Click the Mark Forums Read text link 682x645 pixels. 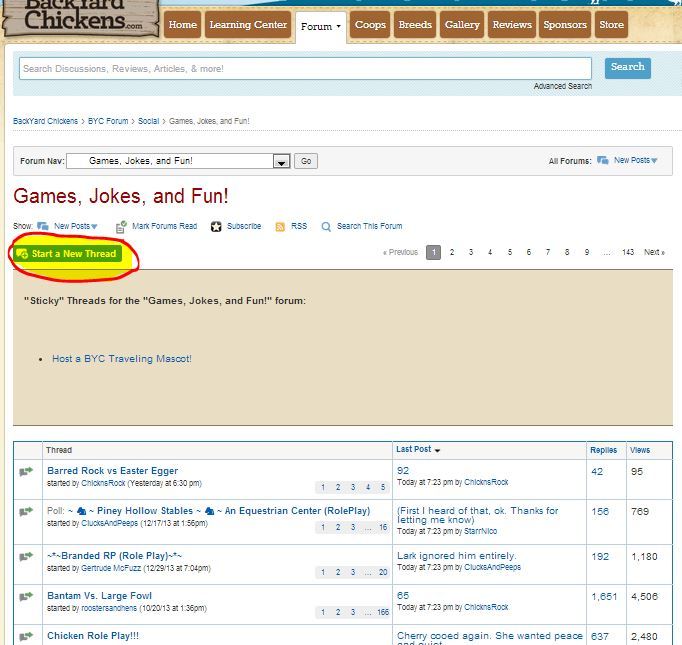(x=164, y=226)
